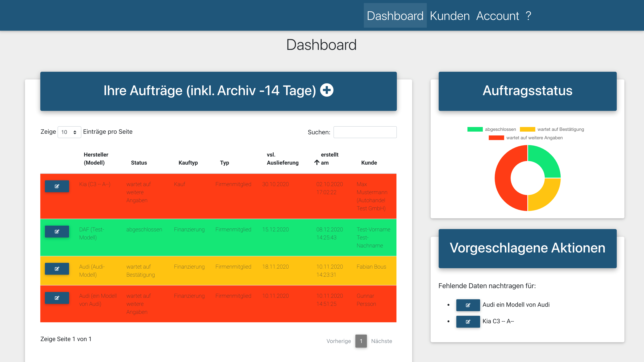Edit the Audi (ein Modell von Audi) table row
The height and width of the screenshot is (362, 644).
pos(57,298)
